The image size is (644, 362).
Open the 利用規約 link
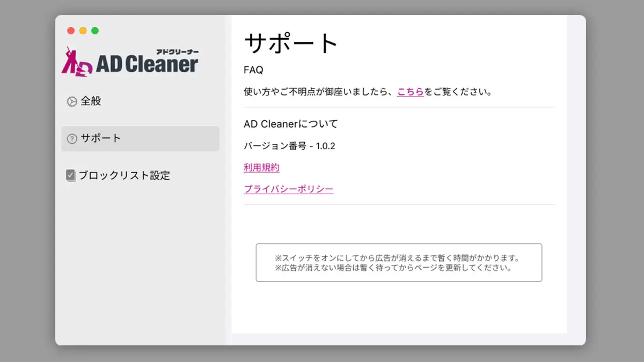tap(261, 167)
